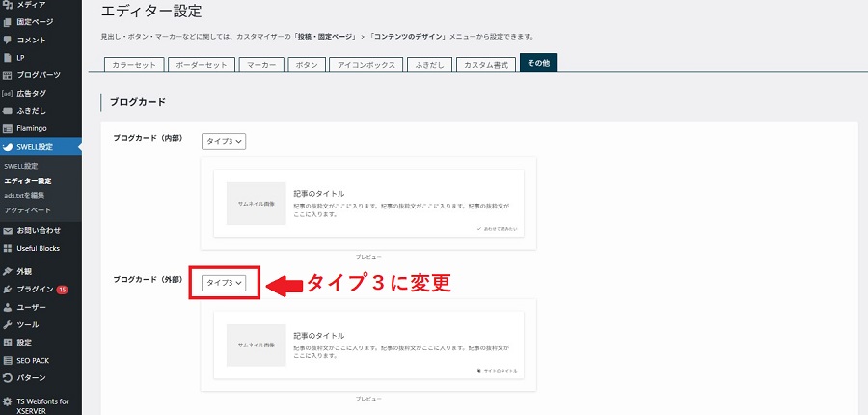
Task: Click the ふきだし balloon icon
Action: 7,111
